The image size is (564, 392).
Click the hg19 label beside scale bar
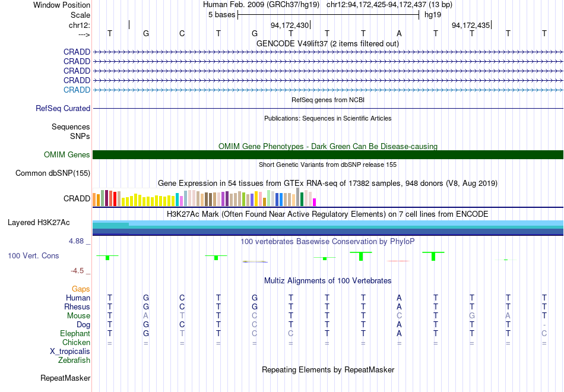pyautogui.click(x=433, y=15)
